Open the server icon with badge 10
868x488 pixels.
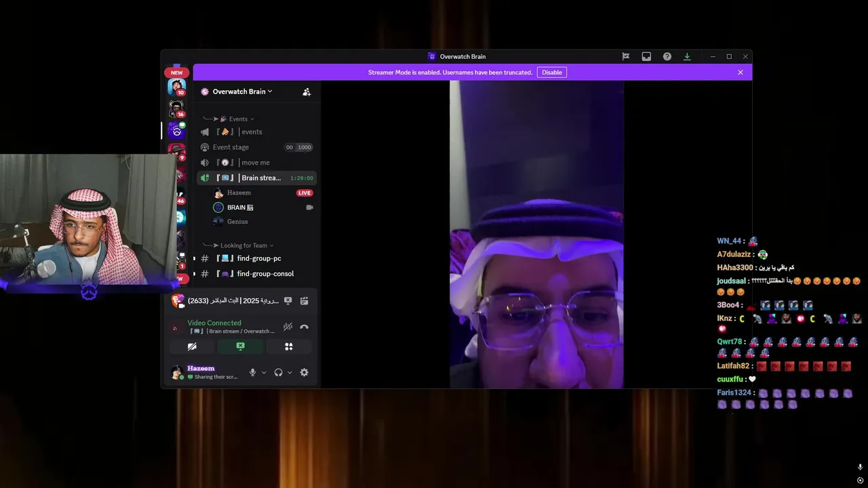click(177, 87)
